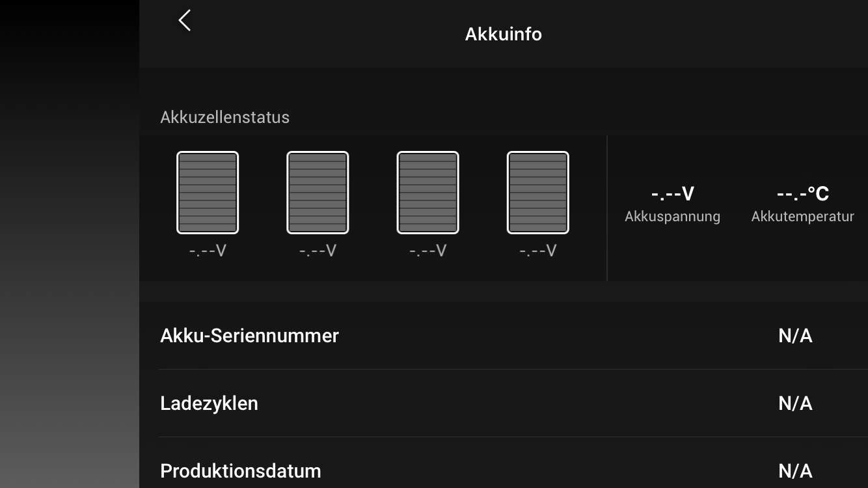This screenshot has height=488, width=868.
Task: Tap the second cell's voltage label
Action: (318, 251)
